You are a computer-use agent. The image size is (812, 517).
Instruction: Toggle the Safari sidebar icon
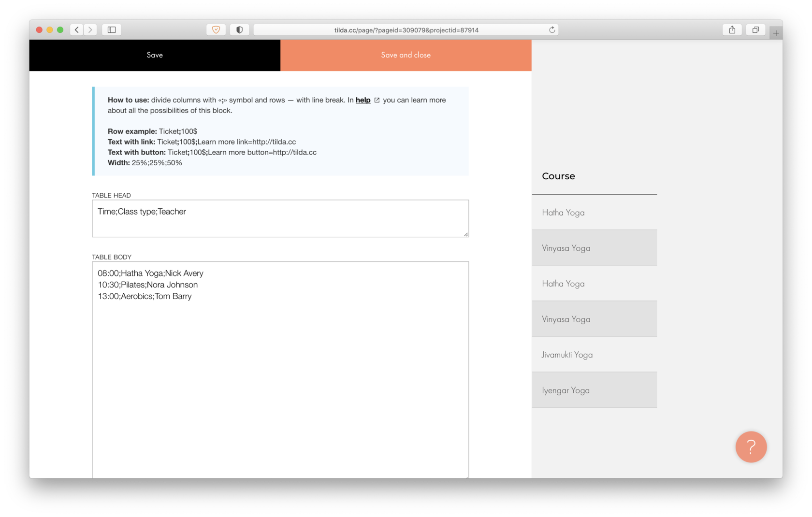pos(112,30)
